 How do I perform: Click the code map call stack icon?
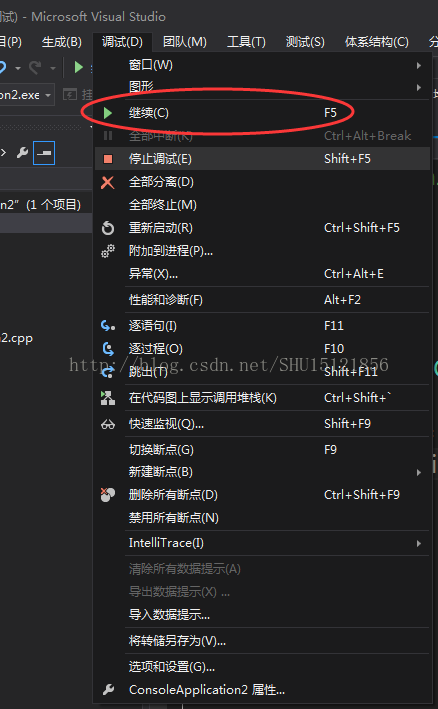tap(108, 398)
